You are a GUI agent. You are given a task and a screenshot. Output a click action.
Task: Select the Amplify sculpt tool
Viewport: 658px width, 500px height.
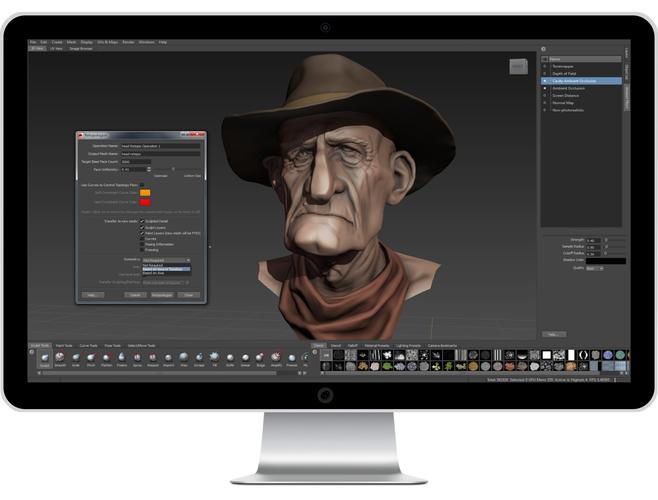pyautogui.click(x=276, y=358)
